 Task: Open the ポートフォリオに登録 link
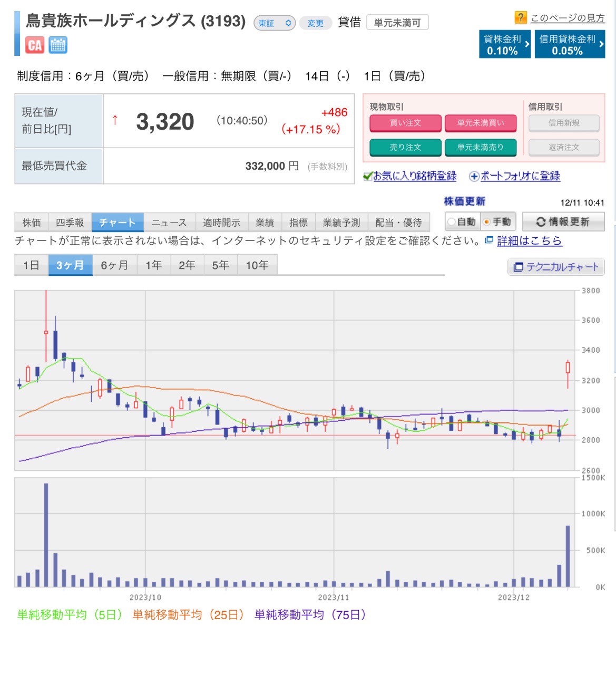(x=520, y=176)
